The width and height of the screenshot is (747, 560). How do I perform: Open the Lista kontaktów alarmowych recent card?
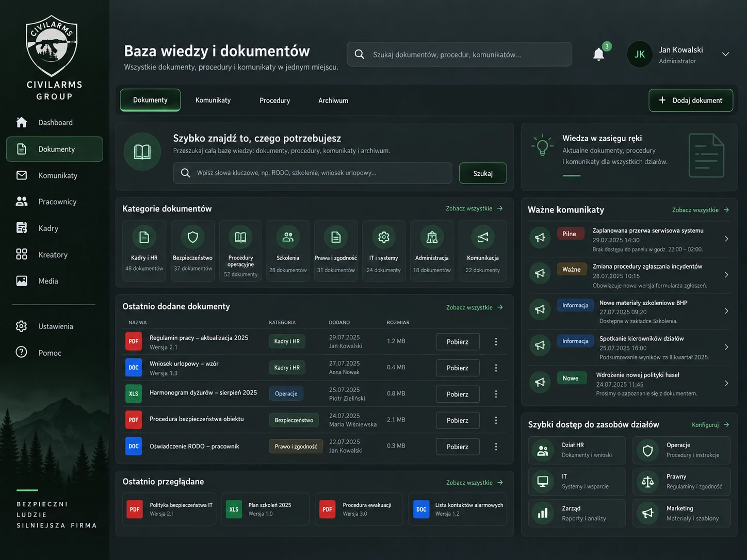458,509
